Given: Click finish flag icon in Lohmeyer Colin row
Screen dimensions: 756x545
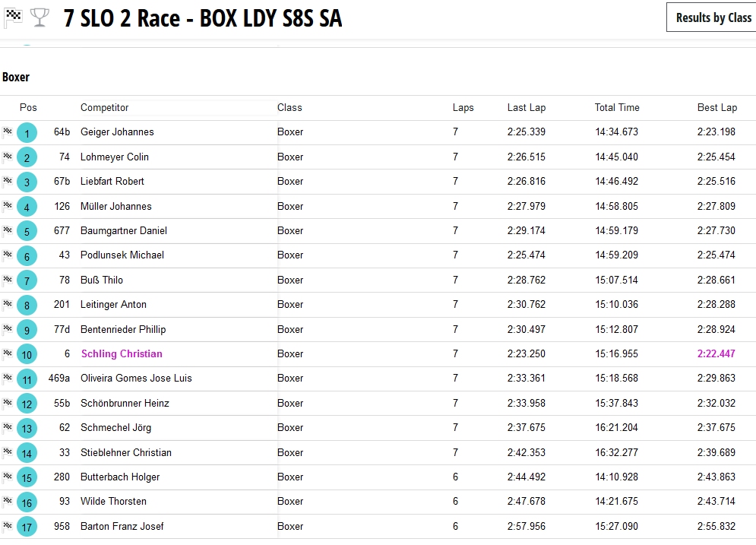Looking at the screenshot, I should tap(8, 157).
